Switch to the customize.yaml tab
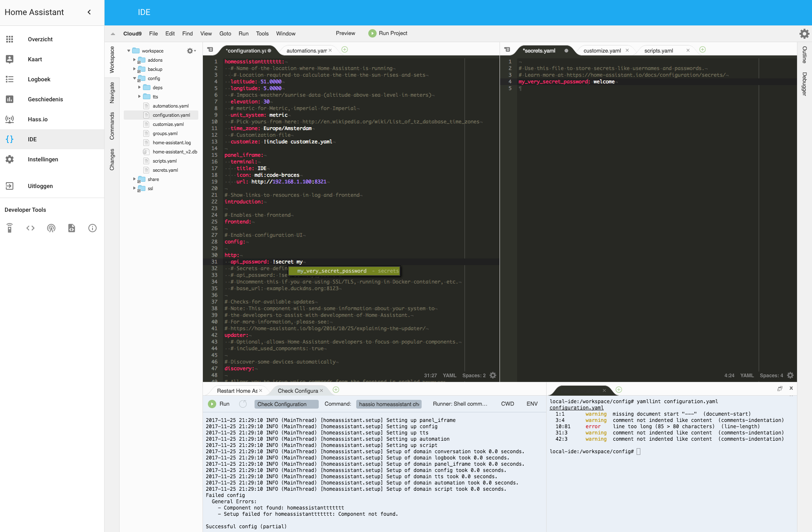 pyautogui.click(x=602, y=50)
